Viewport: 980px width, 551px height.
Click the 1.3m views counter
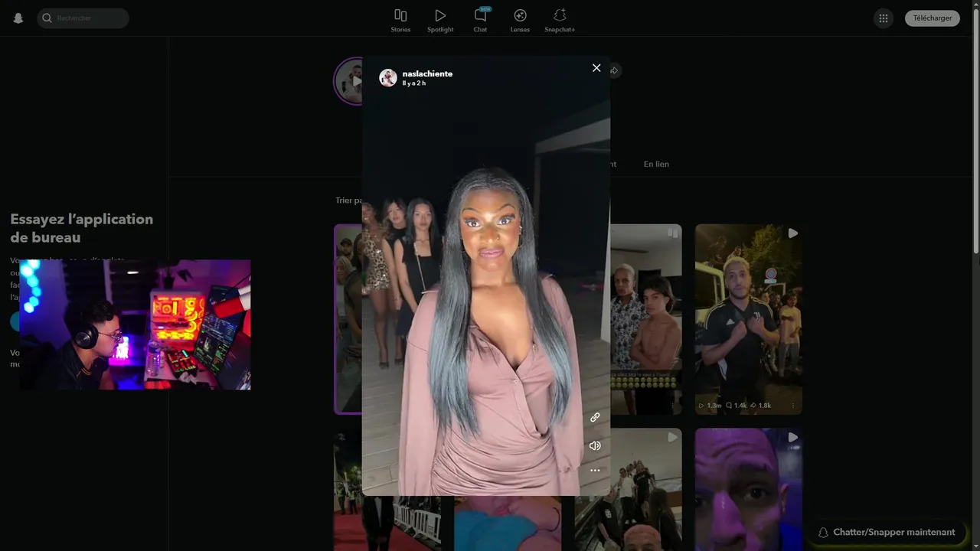(710, 406)
